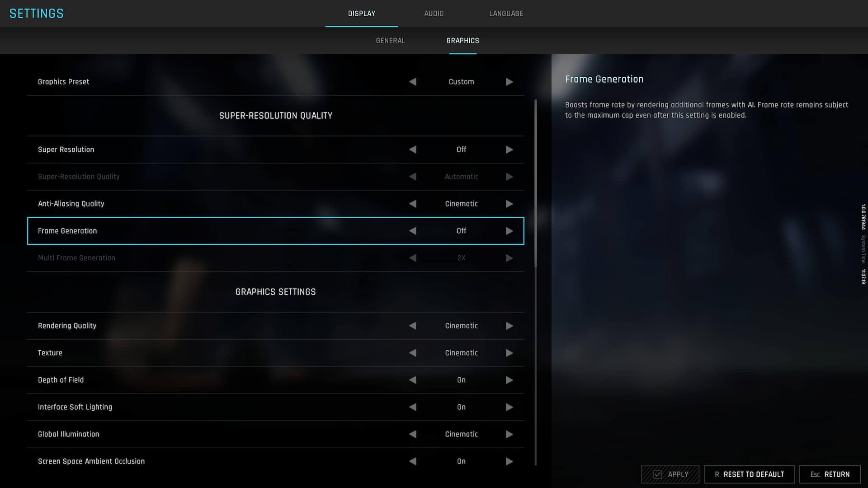Toggle Depth of Field off with left arrow
Screen dimensions: 868x488
click(413, 380)
